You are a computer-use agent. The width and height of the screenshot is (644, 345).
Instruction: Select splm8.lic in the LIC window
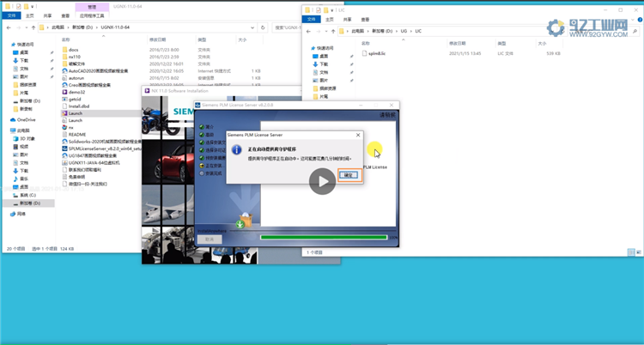coord(377,53)
